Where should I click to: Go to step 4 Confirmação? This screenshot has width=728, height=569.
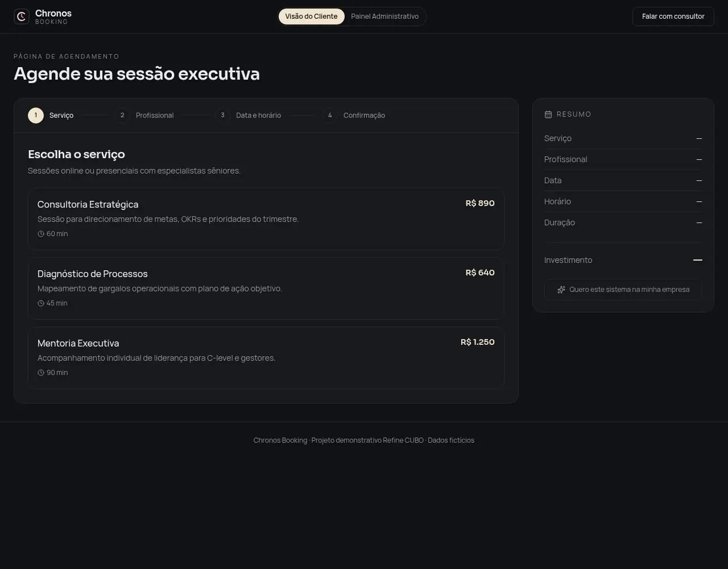pyautogui.click(x=354, y=116)
